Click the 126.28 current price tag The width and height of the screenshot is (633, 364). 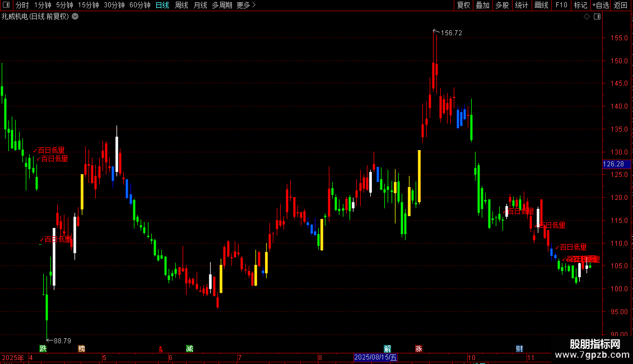616,164
